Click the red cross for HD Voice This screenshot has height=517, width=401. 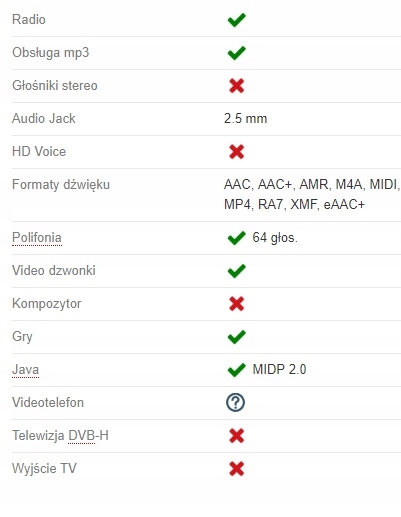(236, 152)
